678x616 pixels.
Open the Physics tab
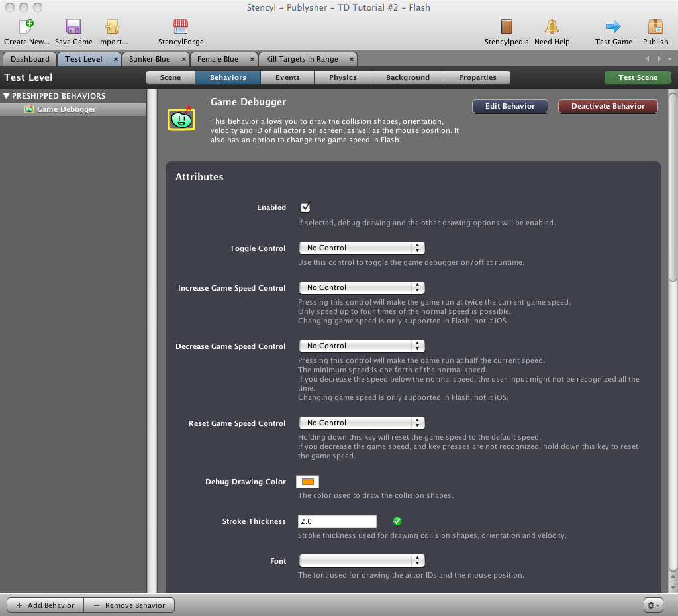click(x=342, y=77)
